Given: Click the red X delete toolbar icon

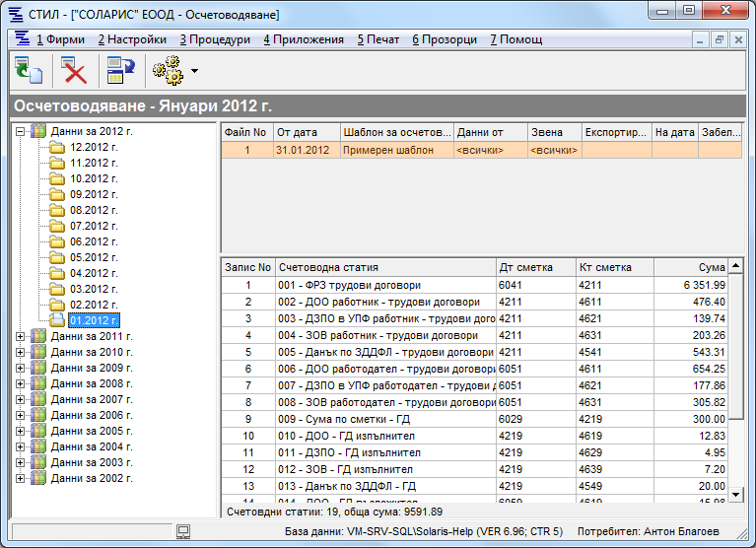Looking at the screenshot, I should pos(74,70).
